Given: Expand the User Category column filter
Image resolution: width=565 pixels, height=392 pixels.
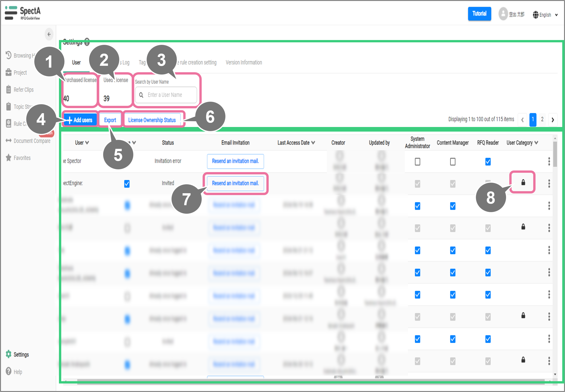Looking at the screenshot, I should pos(536,142).
